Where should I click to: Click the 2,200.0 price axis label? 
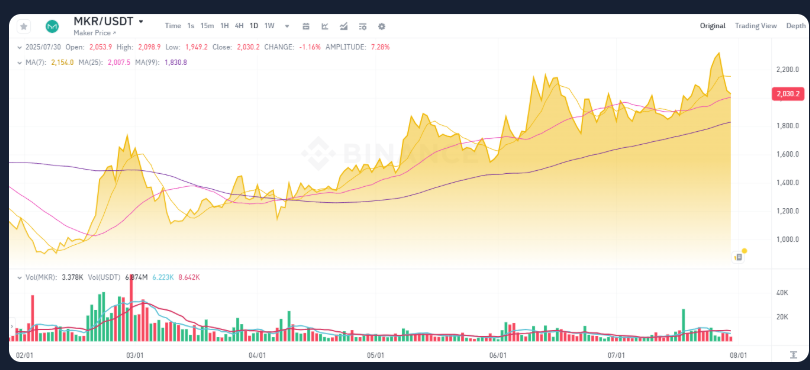pos(788,69)
